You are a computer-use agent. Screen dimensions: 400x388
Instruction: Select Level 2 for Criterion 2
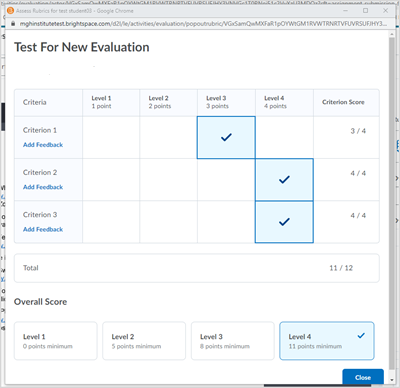[x=168, y=180]
